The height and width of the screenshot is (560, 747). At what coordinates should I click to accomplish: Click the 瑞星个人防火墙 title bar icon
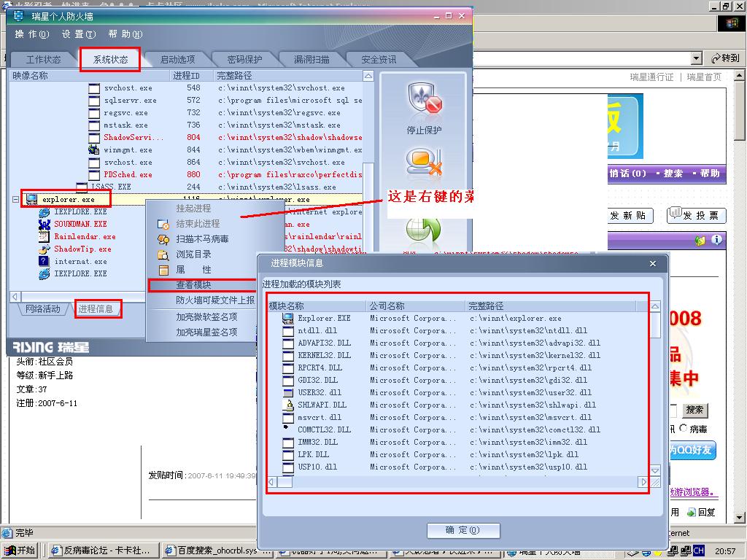[18, 16]
